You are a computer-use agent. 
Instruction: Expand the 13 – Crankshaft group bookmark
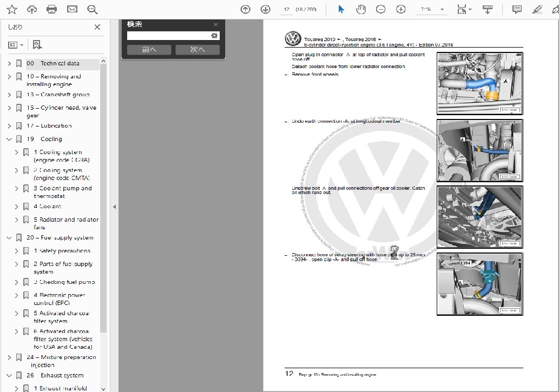point(9,95)
